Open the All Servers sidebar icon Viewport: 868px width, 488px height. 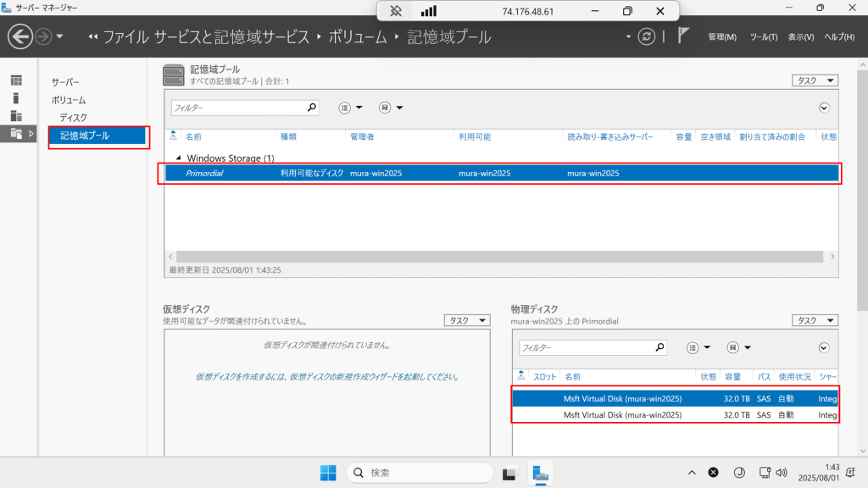click(17, 116)
